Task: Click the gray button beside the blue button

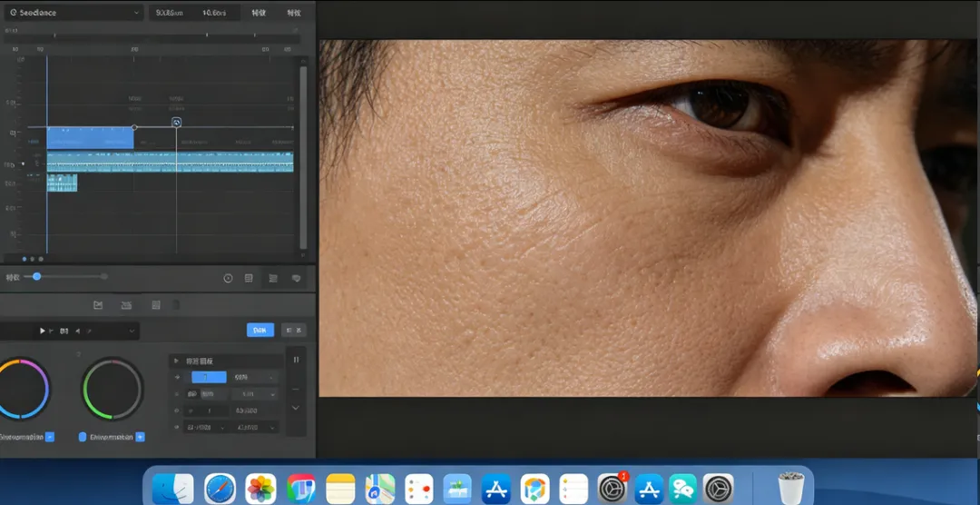Action: tap(293, 331)
